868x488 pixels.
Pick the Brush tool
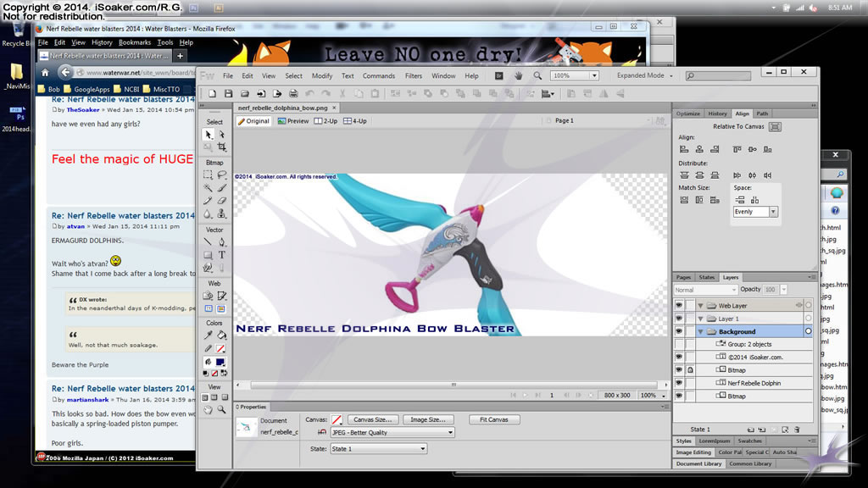(221, 188)
